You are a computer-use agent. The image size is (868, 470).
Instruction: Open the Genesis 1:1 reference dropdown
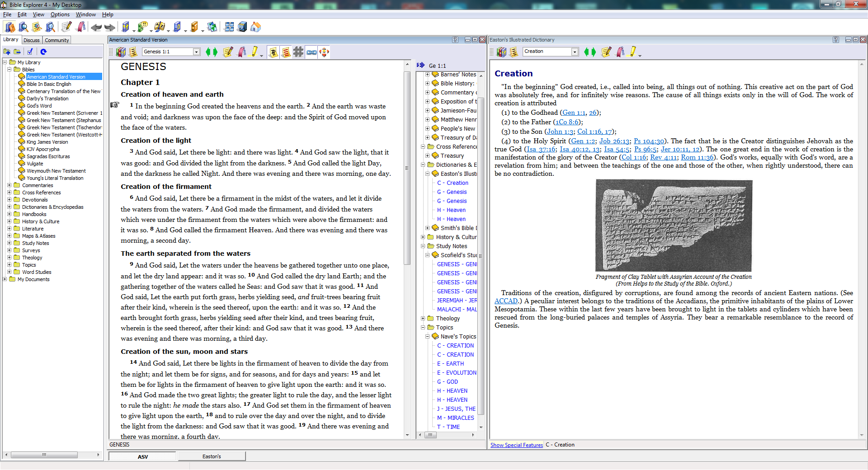[x=196, y=52]
